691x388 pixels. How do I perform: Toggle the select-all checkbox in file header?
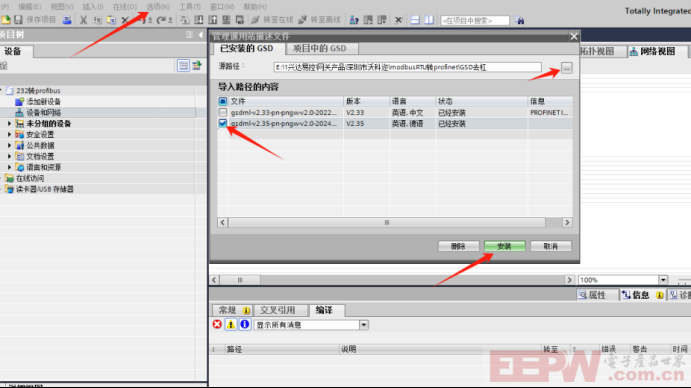223,101
